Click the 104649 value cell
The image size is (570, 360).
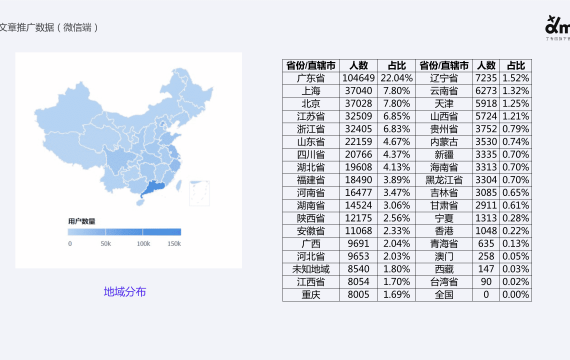point(358,78)
